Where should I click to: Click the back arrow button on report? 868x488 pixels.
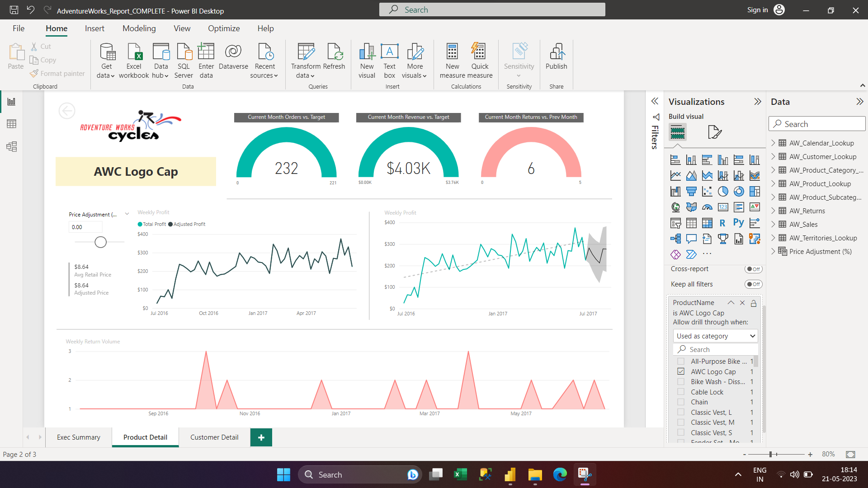pos(67,111)
